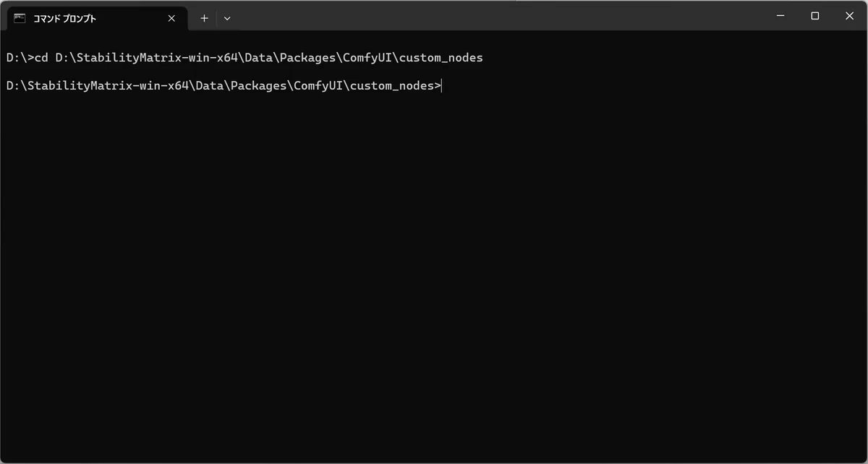The image size is (868, 464).
Task: Close the terminal window
Action: [850, 16]
